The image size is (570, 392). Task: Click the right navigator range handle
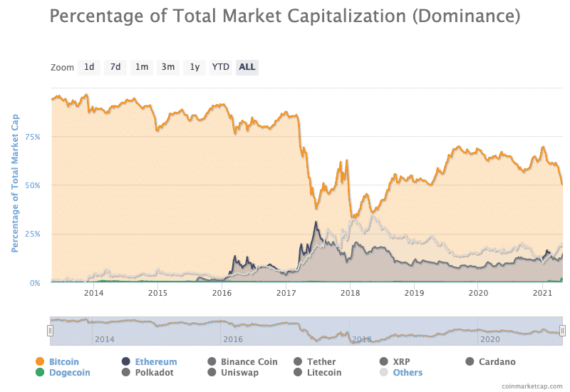(562, 331)
